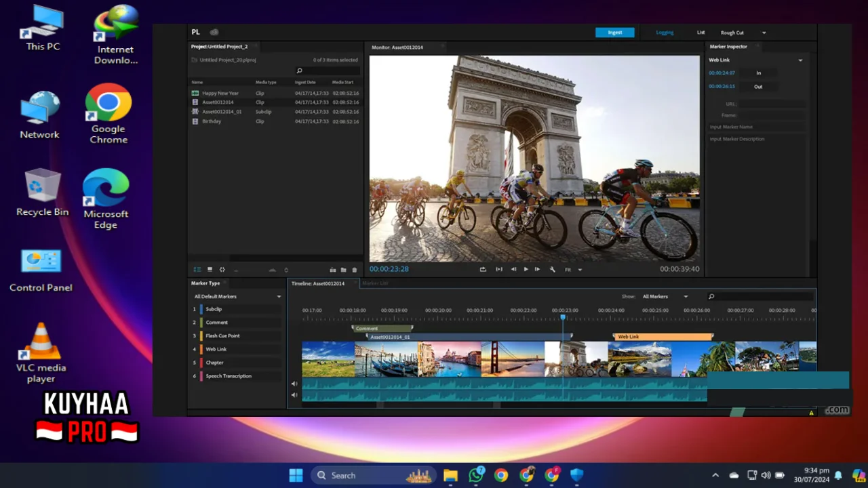Click the Media type column header
The height and width of the screenshot is (488, 868).
[x=266, y=82]
